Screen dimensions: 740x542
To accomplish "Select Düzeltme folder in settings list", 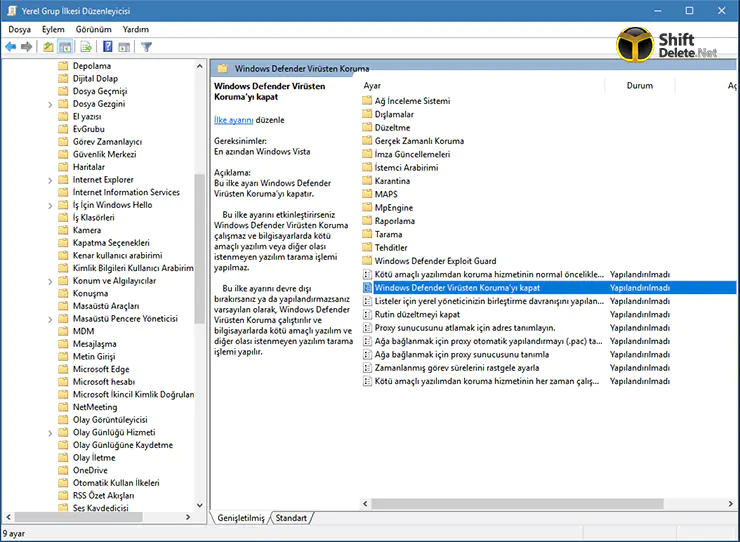I will tap(386, 127).
